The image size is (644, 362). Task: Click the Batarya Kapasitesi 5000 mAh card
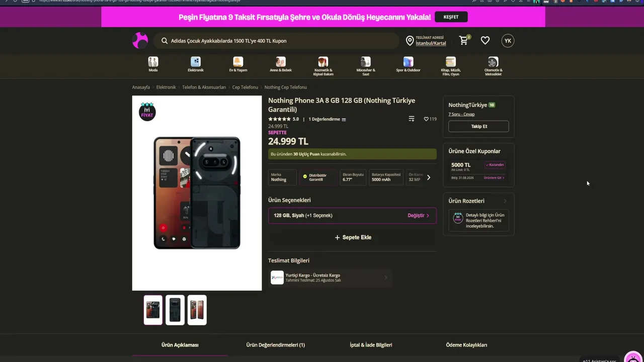(386, 177)
